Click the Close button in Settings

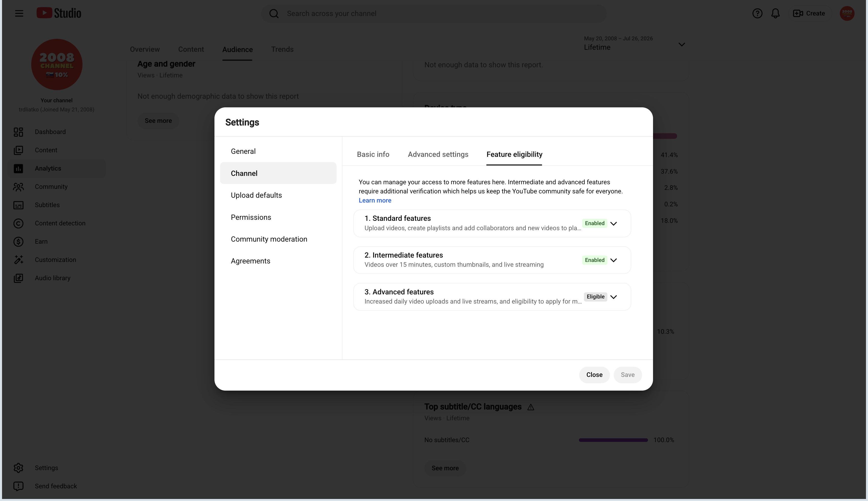(x=594, y=375)
